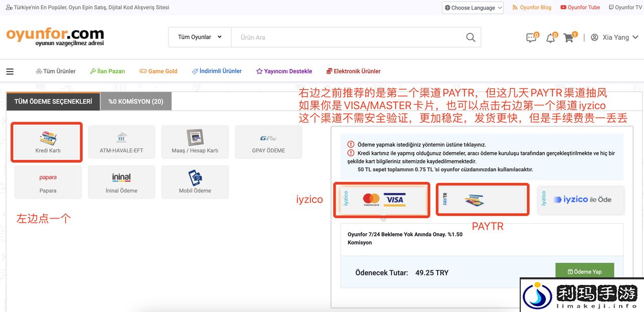Select GPAY ÖDEME payment option

coord(268,142)
